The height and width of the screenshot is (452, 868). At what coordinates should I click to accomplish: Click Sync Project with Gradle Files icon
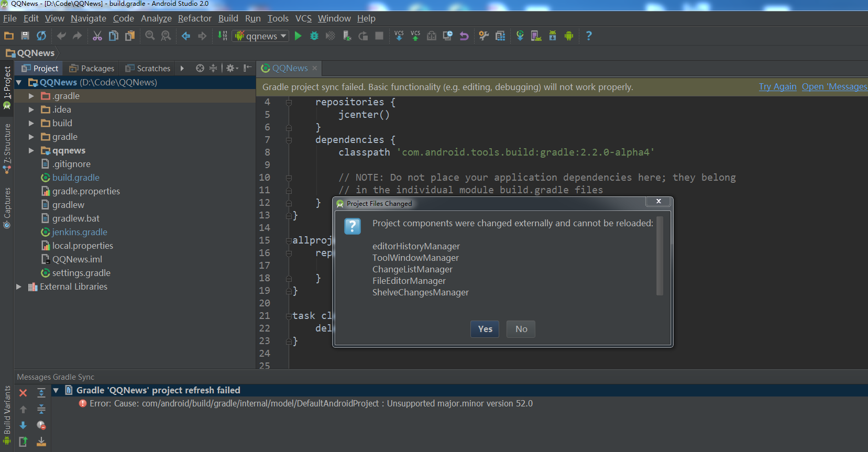[520, 36]
